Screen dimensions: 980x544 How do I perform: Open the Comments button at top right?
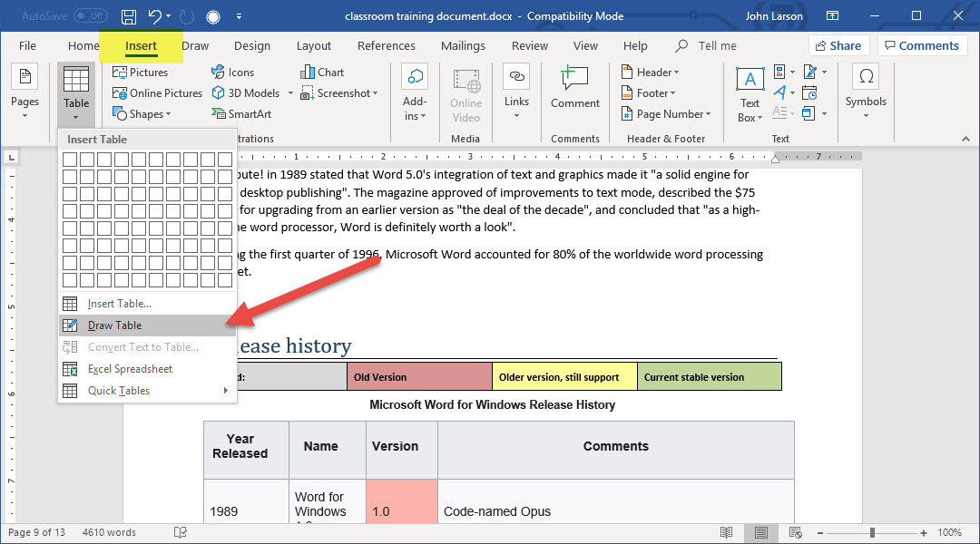tap(921, 46)
